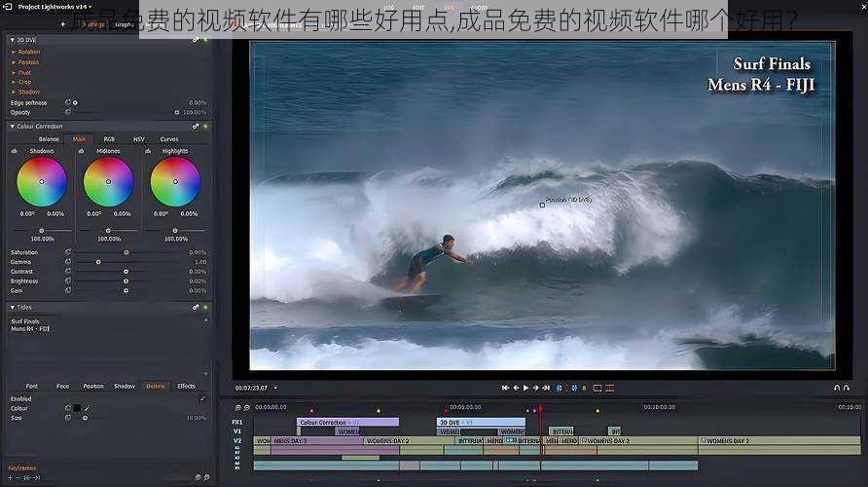868x487 pixels.
Task: Click the red timeline playhead marker
Action: click(541, 409)
